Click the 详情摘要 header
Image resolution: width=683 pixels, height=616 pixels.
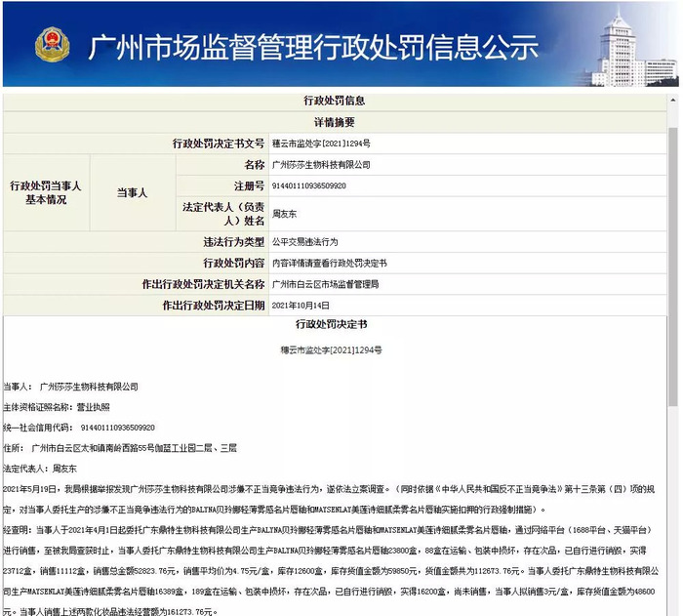[x=335, y=122]
